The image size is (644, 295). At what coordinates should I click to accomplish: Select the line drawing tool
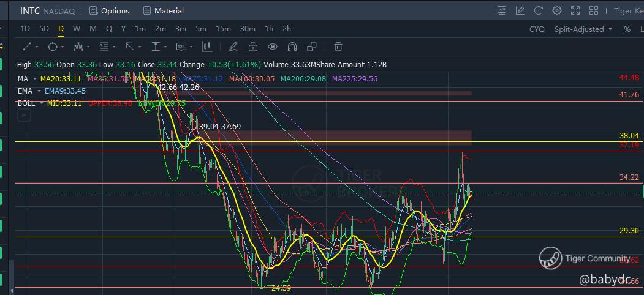[27, 47]
